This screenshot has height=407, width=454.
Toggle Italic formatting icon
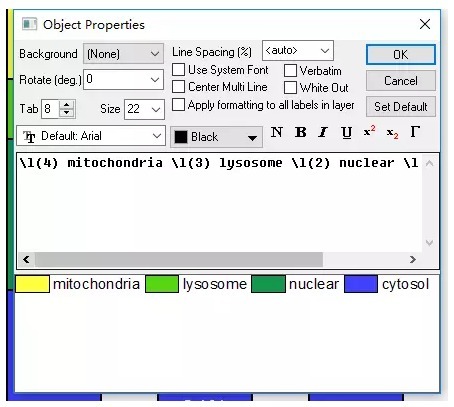[323, 132]
